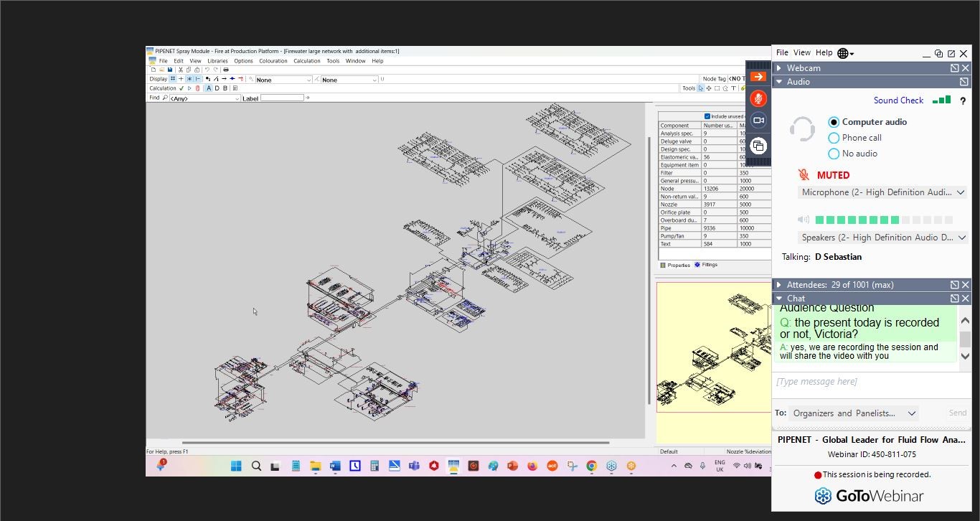Select the pan/move tool in Tools bar

tap(709, 88)
